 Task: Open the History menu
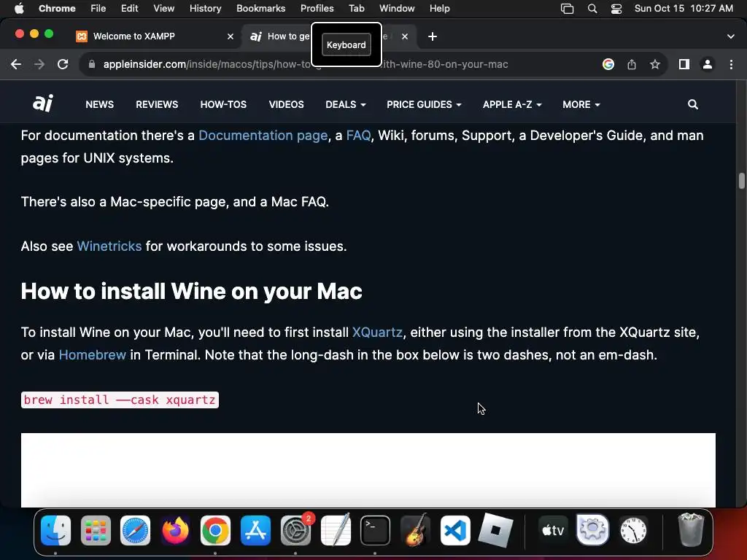pos(205,9)
